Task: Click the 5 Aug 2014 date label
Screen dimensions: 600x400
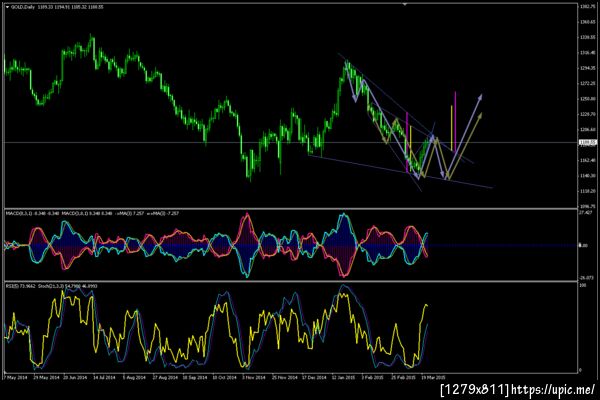Action: (134, 377)
